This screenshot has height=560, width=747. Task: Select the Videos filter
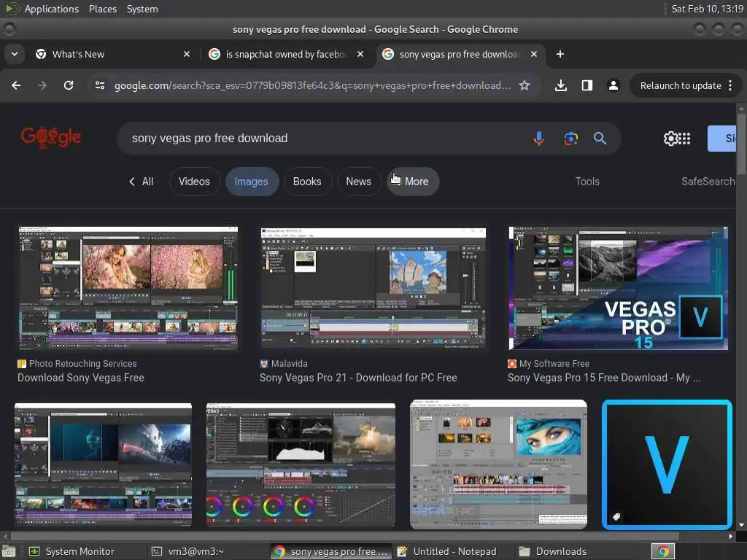point(194,182)
